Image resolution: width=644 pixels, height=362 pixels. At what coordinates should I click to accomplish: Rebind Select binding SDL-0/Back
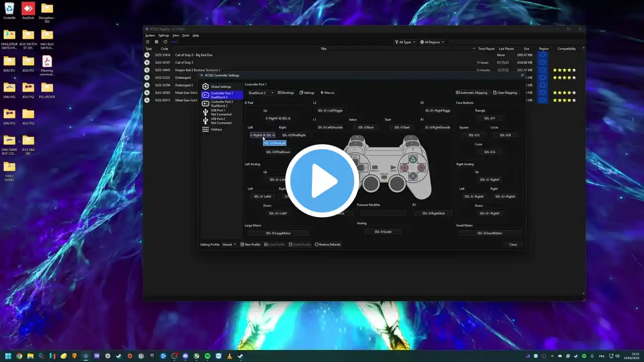[x=366, y=127]
